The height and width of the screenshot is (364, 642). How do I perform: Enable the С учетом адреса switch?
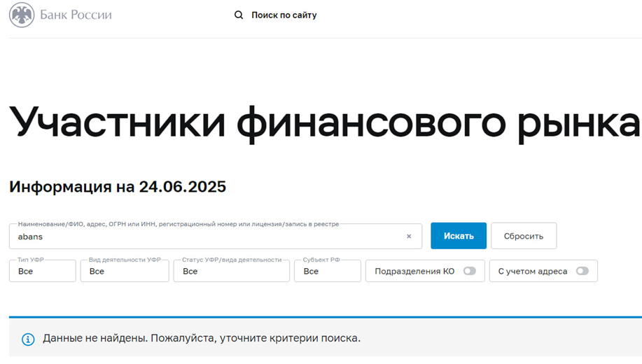click(582, 271)
